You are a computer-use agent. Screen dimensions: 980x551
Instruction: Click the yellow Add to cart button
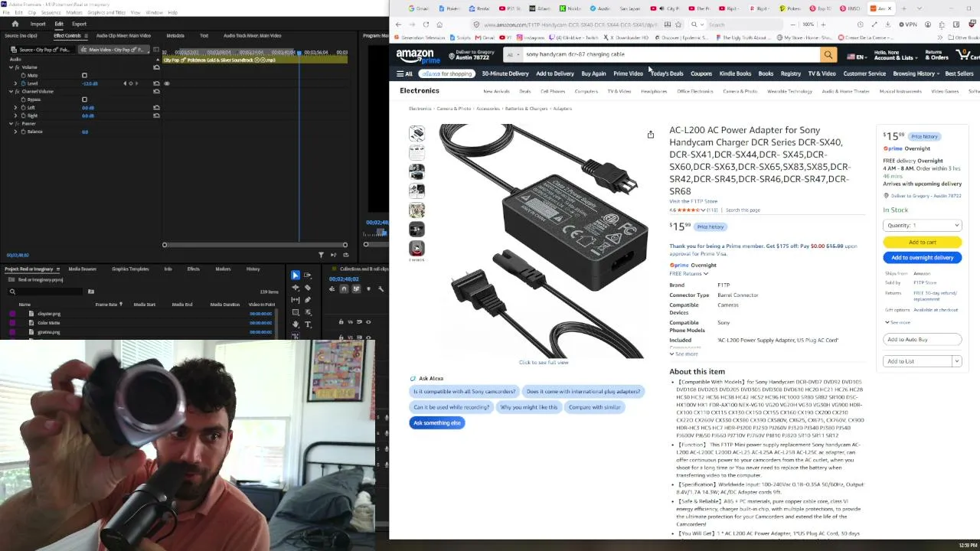point(922,243)
